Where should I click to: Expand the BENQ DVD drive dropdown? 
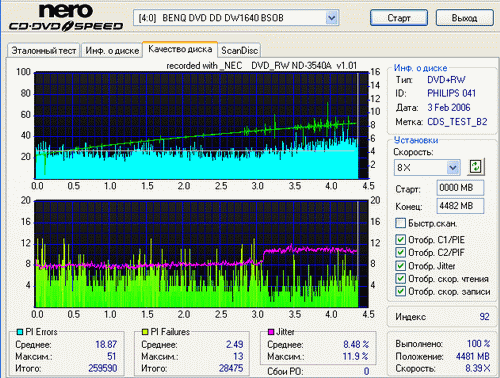pos(331,18)
